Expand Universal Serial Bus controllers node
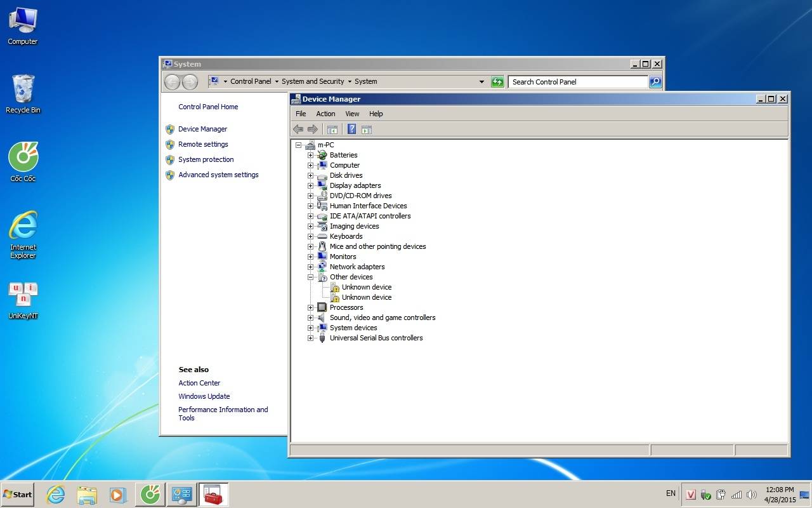 [x=311, y=338]
